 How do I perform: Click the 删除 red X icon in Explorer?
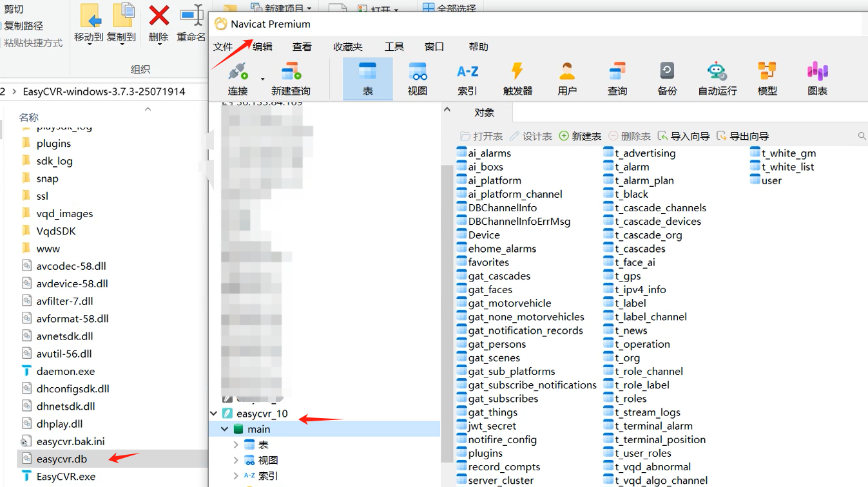tap(159, 15)
